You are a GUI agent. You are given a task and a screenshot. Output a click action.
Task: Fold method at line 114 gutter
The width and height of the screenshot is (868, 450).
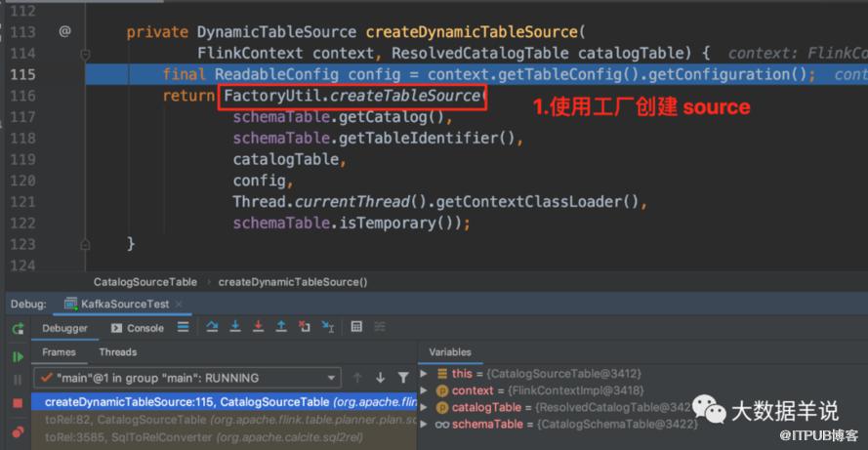coord(85,55)
